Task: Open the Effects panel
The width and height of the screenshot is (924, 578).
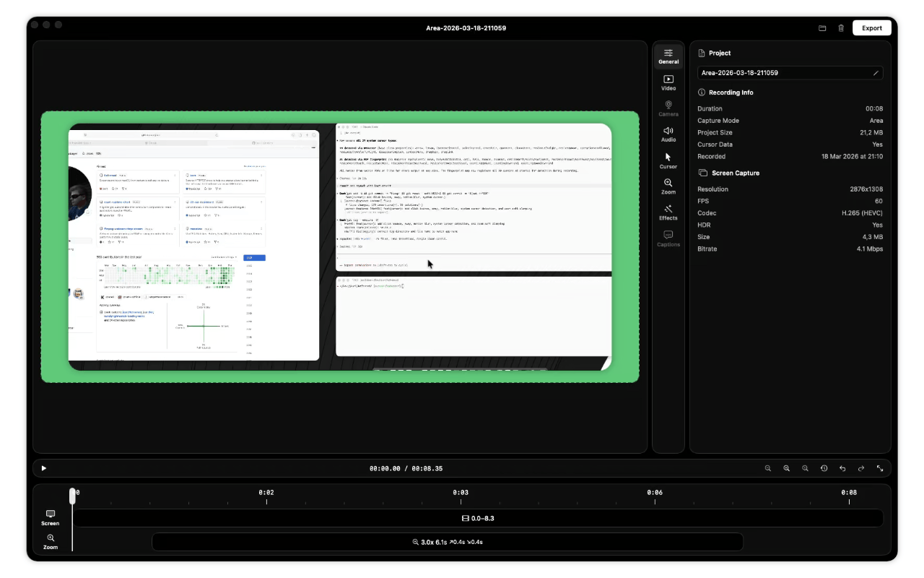Action: pos(668,212)
